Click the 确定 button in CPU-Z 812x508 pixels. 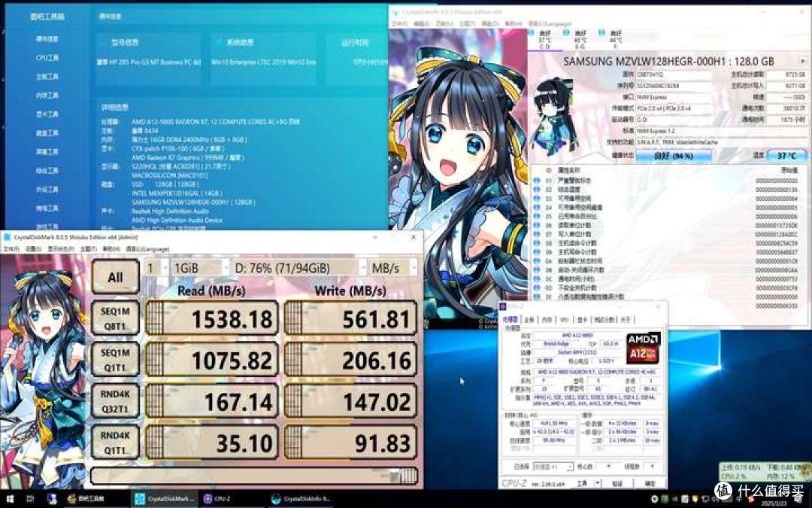coord(650,483)
